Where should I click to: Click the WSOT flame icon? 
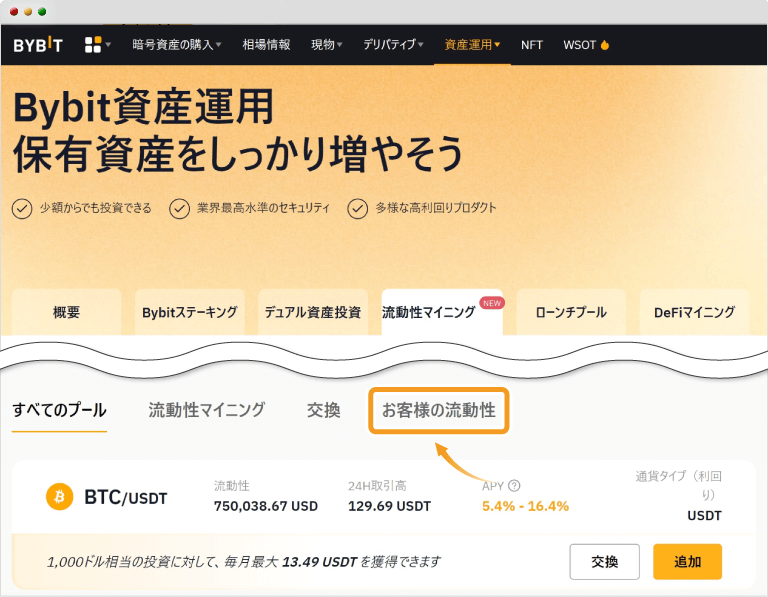pyautogui.click(x=605, y=45)
